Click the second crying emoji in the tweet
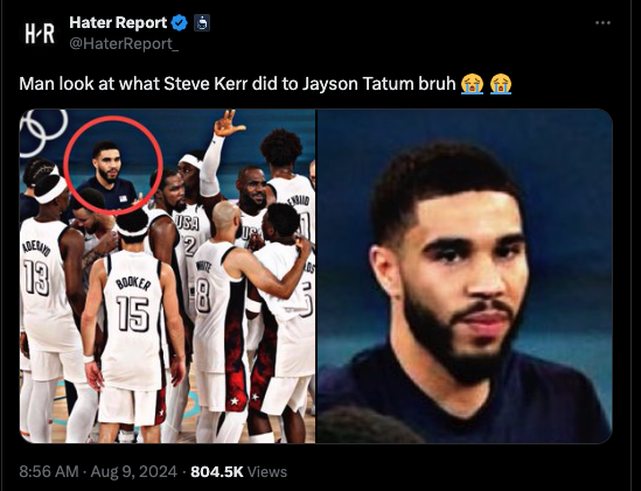Viewport: 641px width, 491px height. [501, 84]
